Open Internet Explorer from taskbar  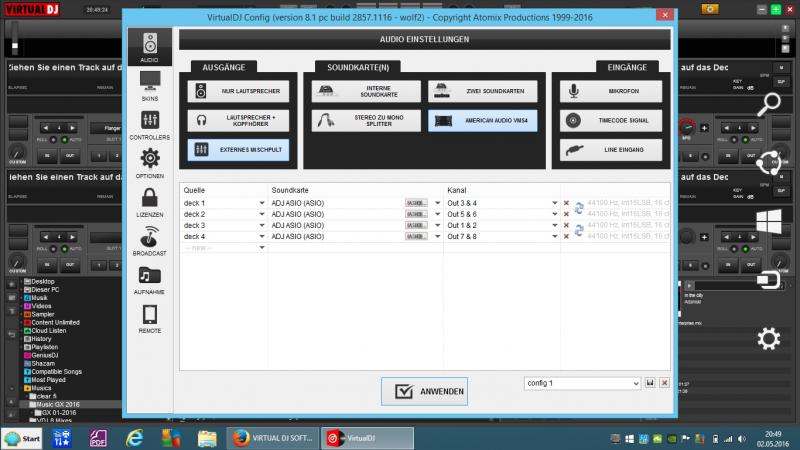click(135, 438)
